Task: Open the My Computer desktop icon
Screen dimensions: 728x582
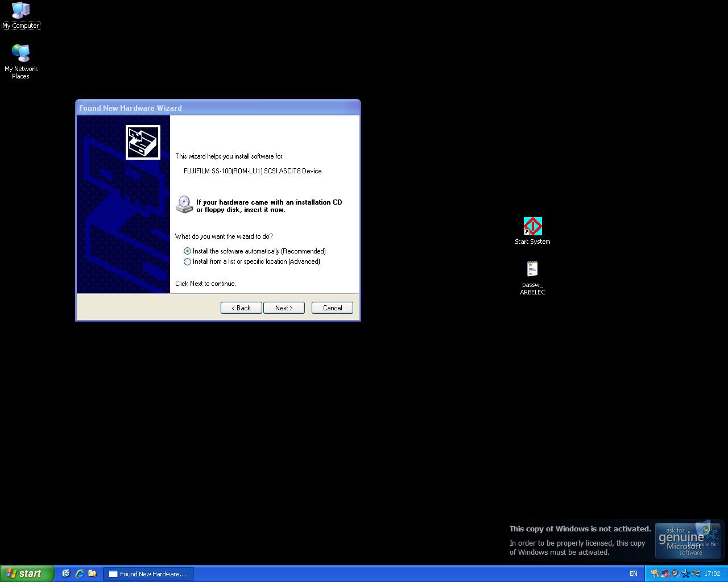Action: (x=21, y=15)
